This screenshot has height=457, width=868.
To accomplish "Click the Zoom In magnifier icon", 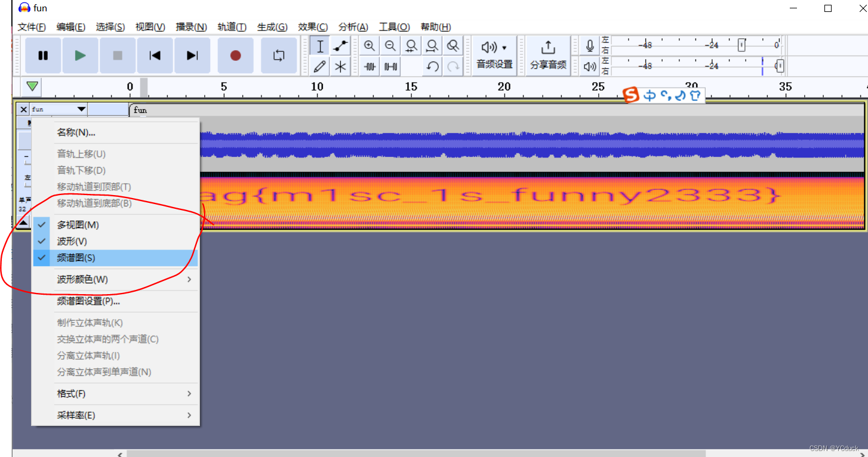I will pos(370,46).
